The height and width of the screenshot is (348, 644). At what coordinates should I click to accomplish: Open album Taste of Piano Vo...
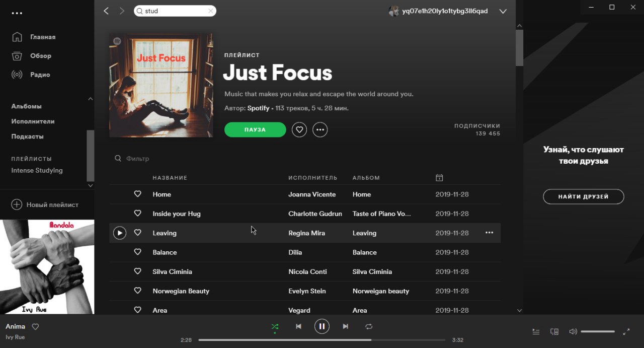[x=382, y=214]
